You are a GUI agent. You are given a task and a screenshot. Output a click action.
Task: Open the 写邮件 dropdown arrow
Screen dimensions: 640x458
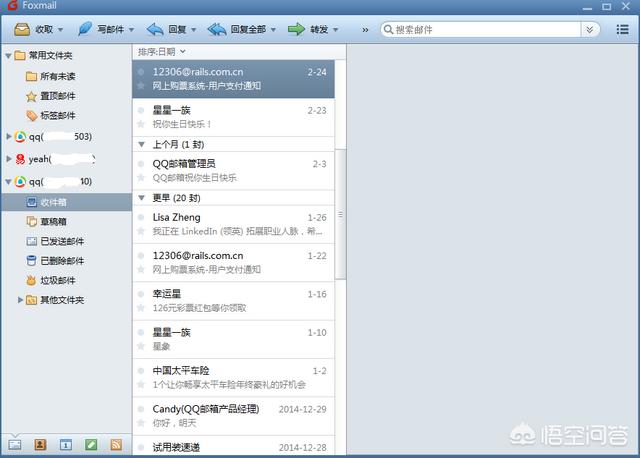tap(131, 30)
